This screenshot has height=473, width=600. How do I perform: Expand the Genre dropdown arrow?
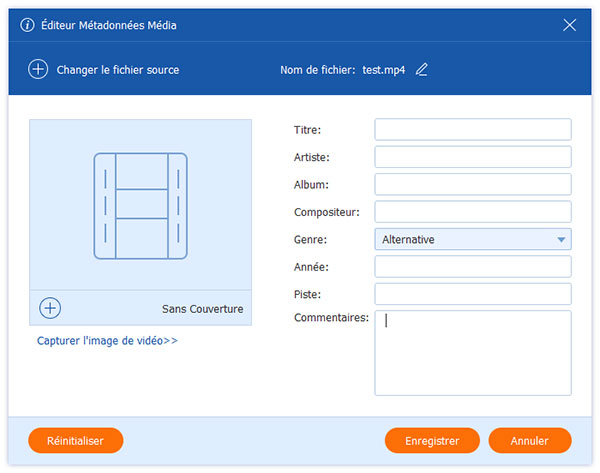561,240
